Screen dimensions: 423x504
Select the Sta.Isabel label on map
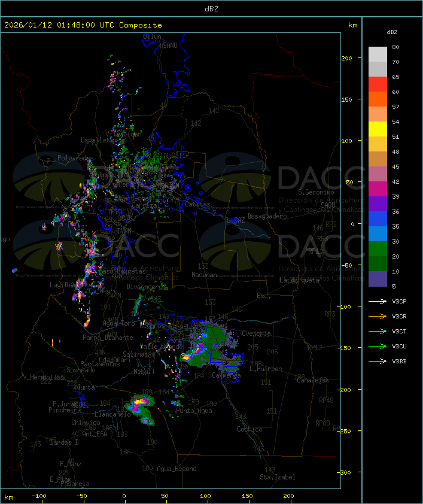pyautogui.click(x=277, y=477)
